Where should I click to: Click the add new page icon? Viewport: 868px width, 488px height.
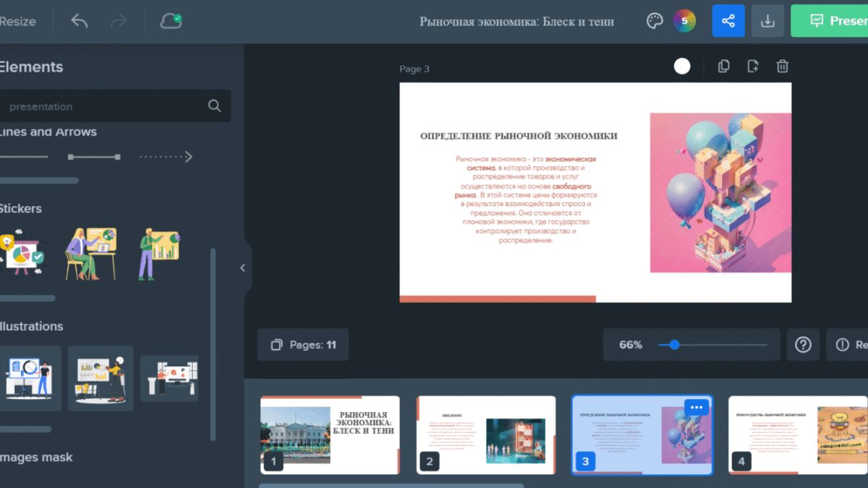tap(753, 67)
